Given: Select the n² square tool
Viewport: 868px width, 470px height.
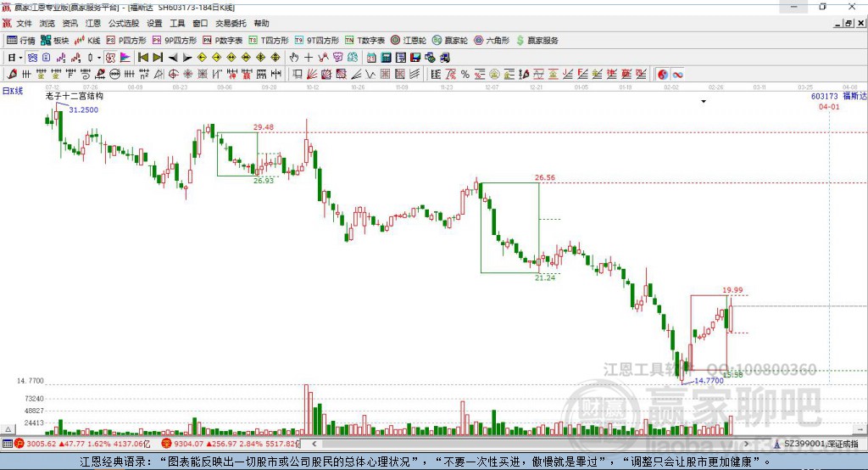Looking at the screenshot, I should (144, 75).
